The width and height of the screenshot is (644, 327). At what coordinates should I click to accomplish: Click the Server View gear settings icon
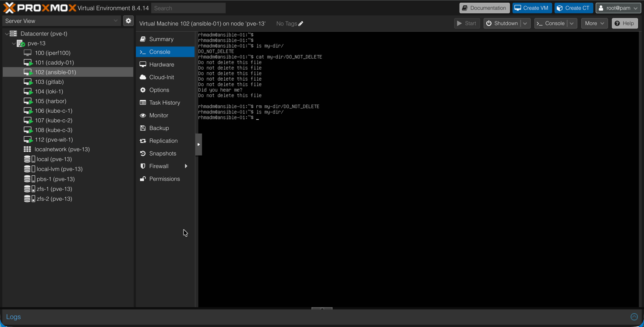(x=128, y=21)
